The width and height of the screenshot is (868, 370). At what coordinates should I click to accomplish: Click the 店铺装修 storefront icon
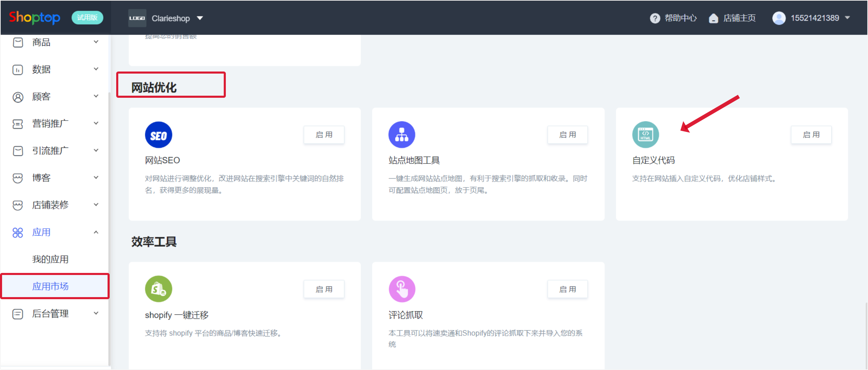point(18,205)
